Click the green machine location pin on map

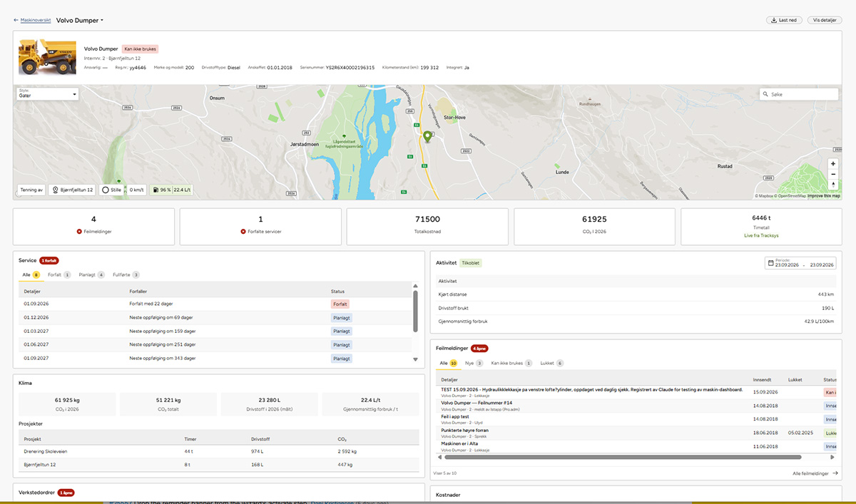coord(427,137)
